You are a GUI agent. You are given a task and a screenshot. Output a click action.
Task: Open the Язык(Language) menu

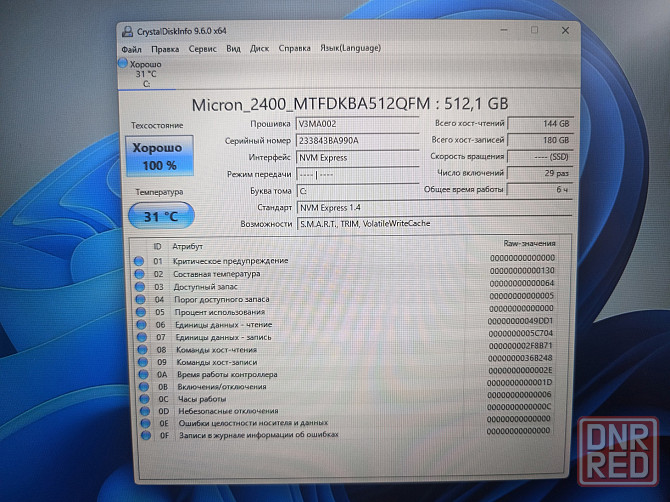coord(350,48)
